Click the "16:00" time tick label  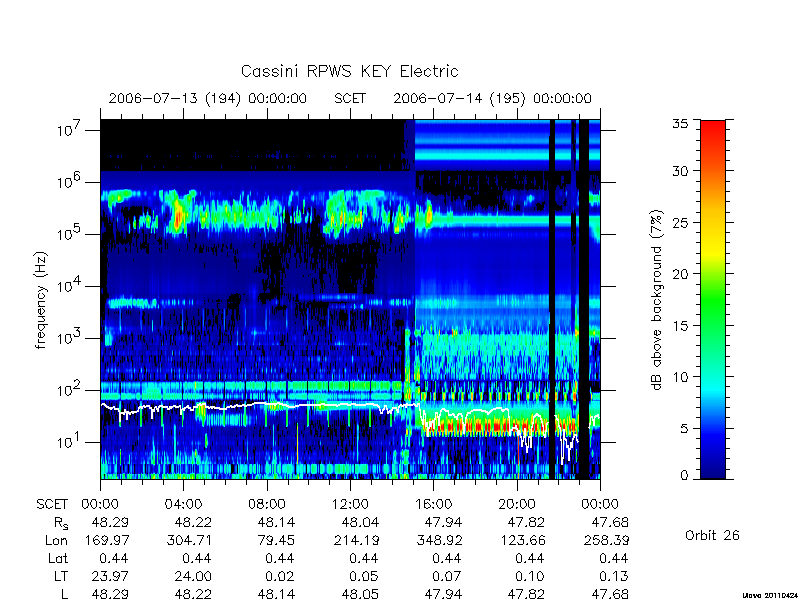click(x=433, y=504)
